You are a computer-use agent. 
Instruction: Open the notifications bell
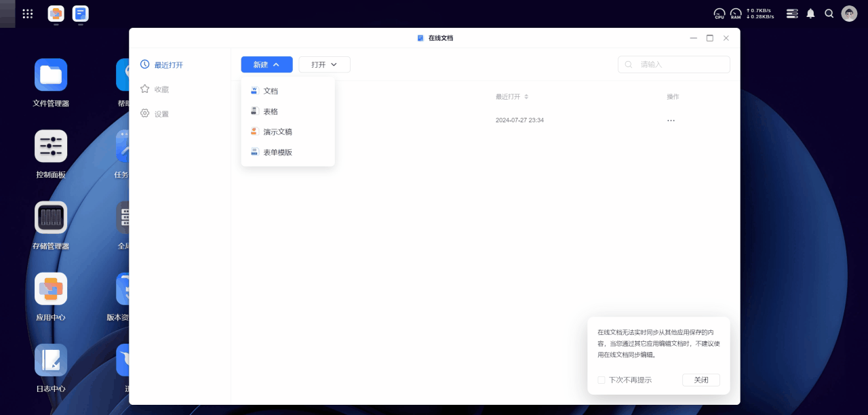coord(810,14)
